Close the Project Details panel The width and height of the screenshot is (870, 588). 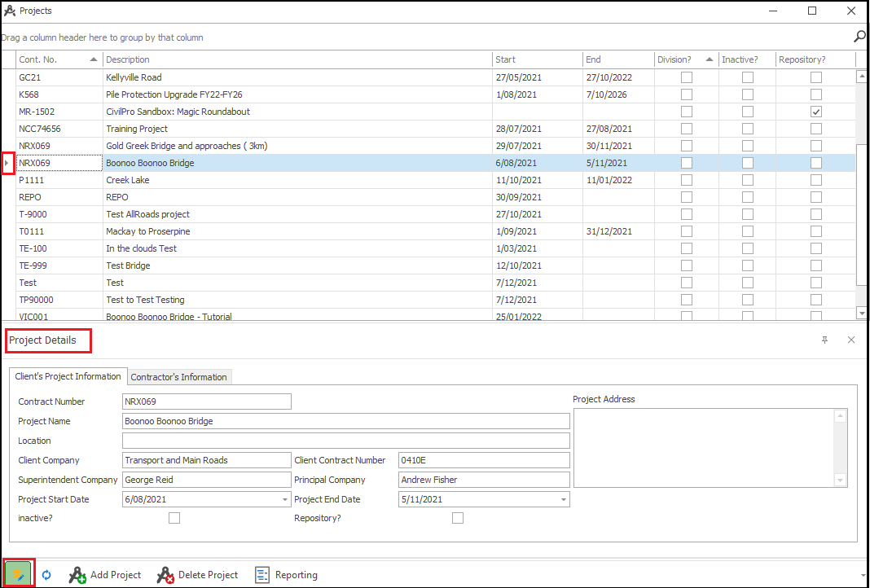click(x=851, y=340)
